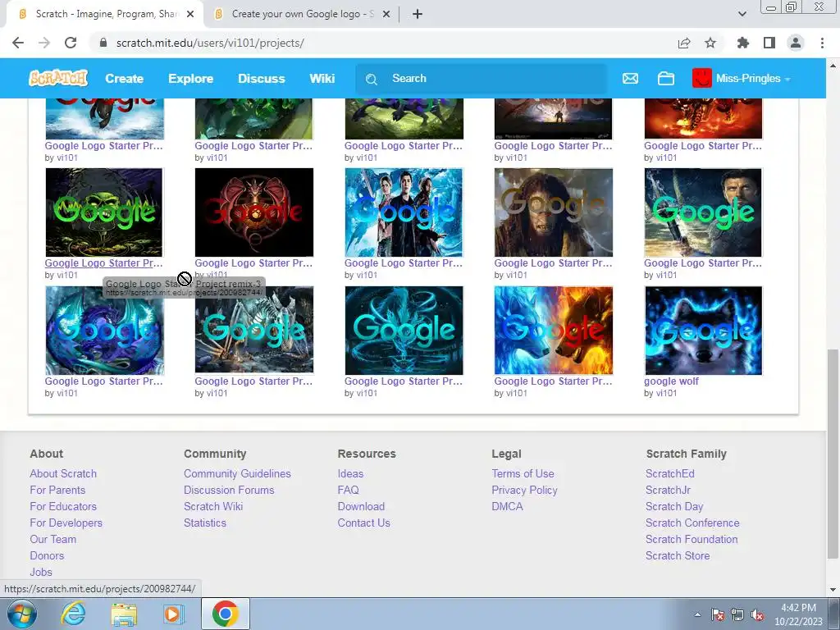Open green skull Google logo thumbnail
This screenshot has height=630, width=840.
click(104, 212)
